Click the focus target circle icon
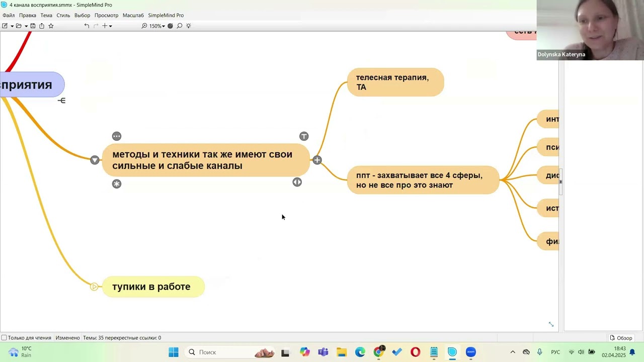This screenshot has height=362, width=644. (x=170, y=26)
